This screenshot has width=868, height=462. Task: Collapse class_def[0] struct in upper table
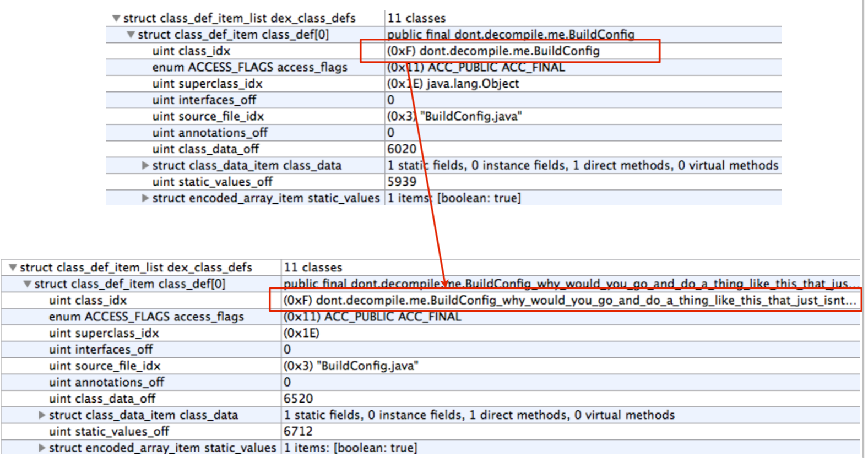[131, 35]
